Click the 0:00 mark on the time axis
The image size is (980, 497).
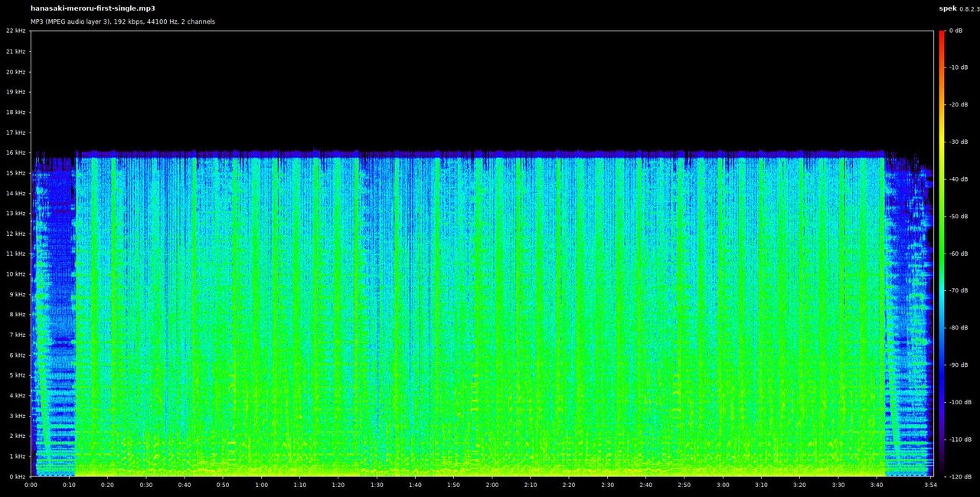31,485
